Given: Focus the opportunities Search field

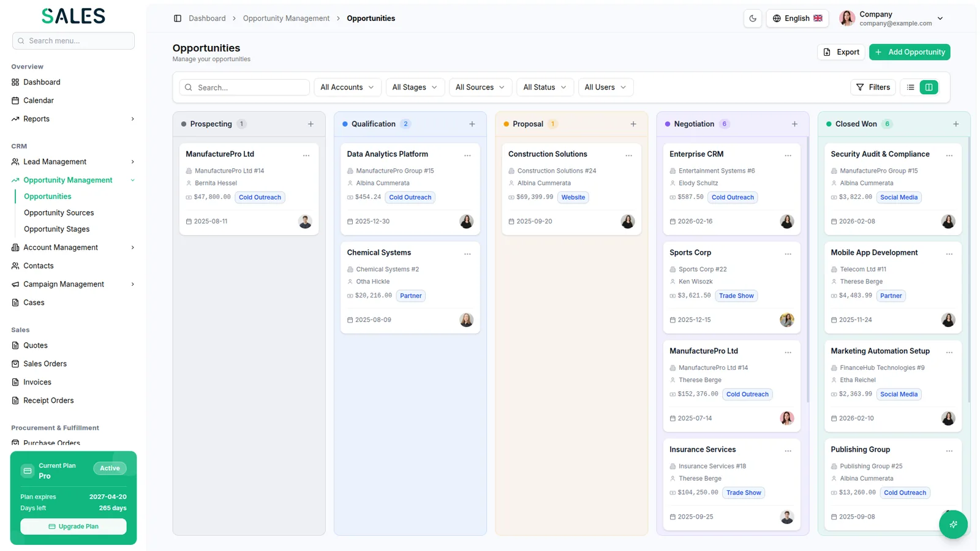Looking at the screenshot, I should [x=244, y=88].
